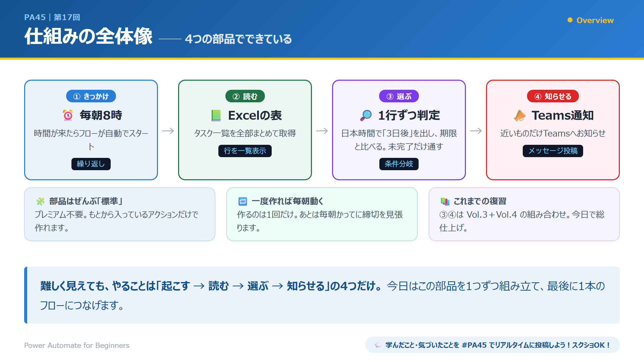Click the メッセージ投稿 tag
644x362 pixels.
pyautogui.click(x=553, y=151)
